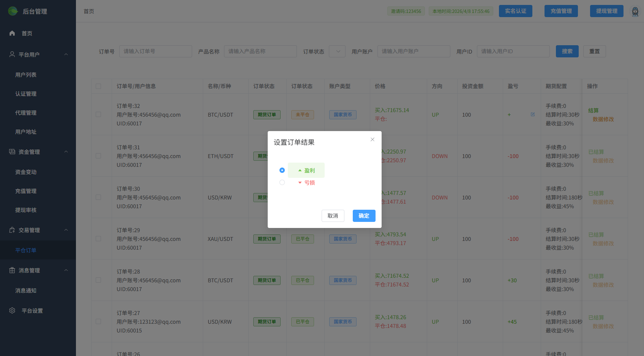The width and height of the screenshot is (644, 356).
Task: Select the home icon next to 首页 in sidebar
Action: [x=12, y=33]
